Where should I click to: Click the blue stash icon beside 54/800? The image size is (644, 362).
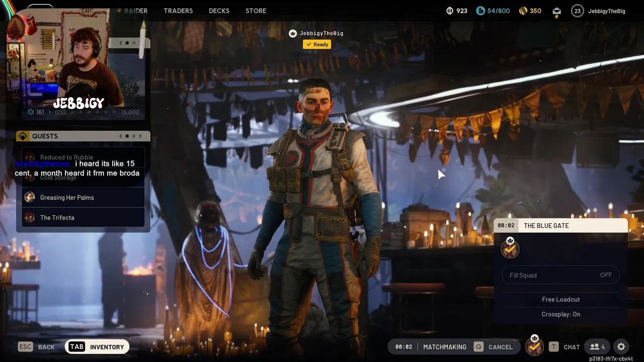(480, 11)
